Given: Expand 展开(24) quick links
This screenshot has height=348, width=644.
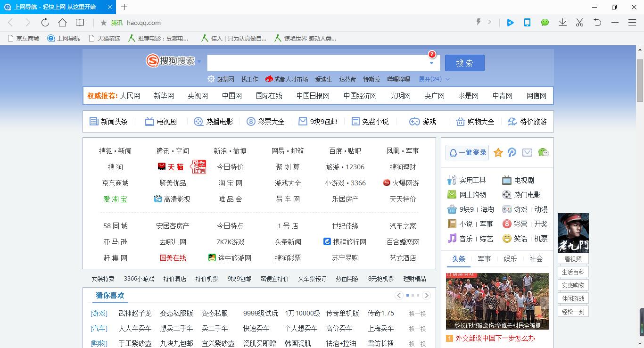Looking at the screenshot, I should 434,79.
